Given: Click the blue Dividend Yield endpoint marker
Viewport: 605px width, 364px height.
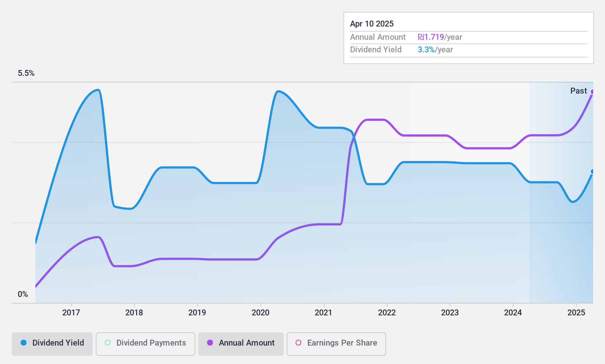Looking at the screenshot, I should coord(592,171).
